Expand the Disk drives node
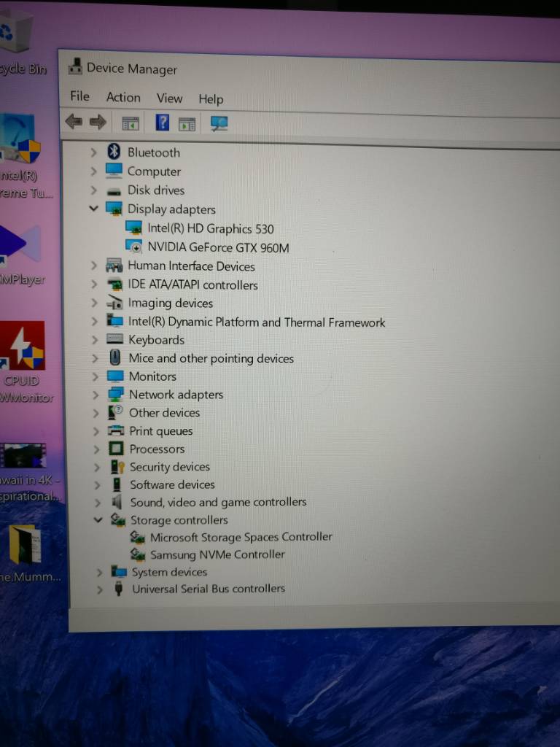Viewport: 560px width, 747px height. (94, 190)
